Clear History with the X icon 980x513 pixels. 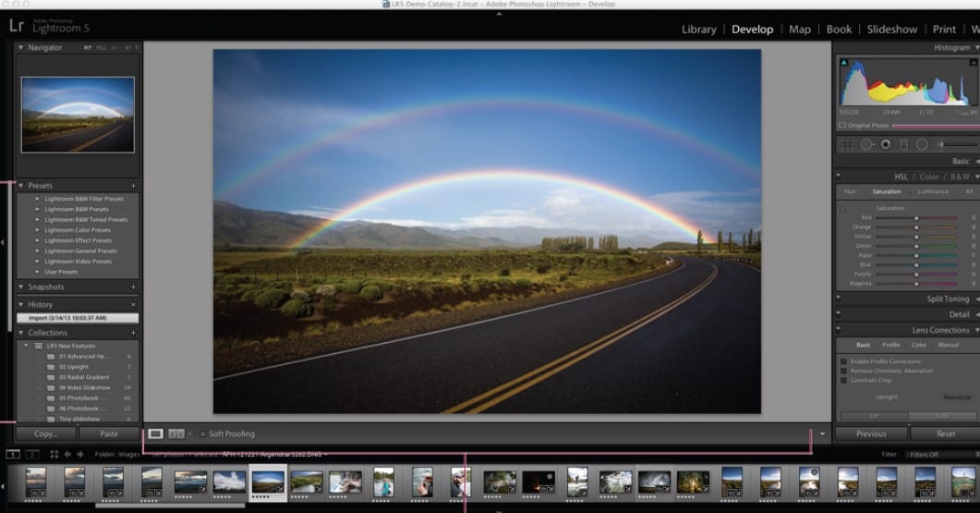click(133, 305)
